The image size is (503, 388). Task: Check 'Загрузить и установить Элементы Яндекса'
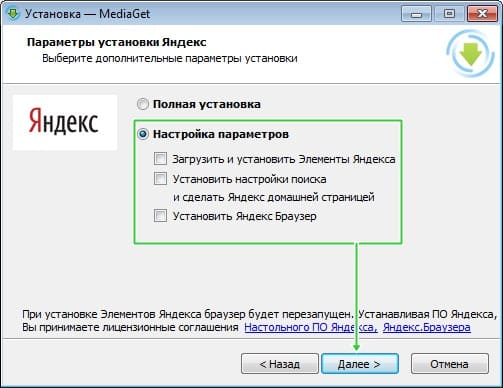pos(160,159)
